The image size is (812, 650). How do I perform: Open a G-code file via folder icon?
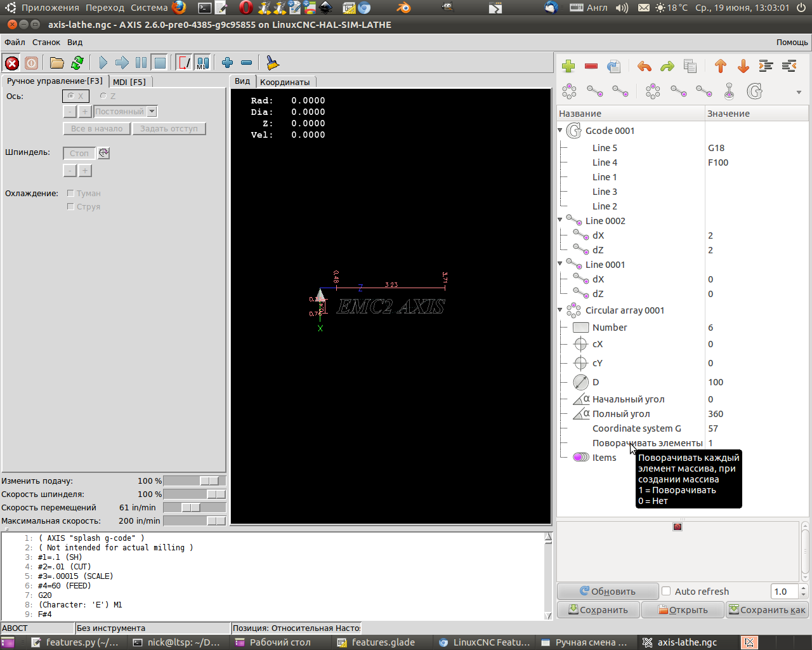[x=57, y=63]
